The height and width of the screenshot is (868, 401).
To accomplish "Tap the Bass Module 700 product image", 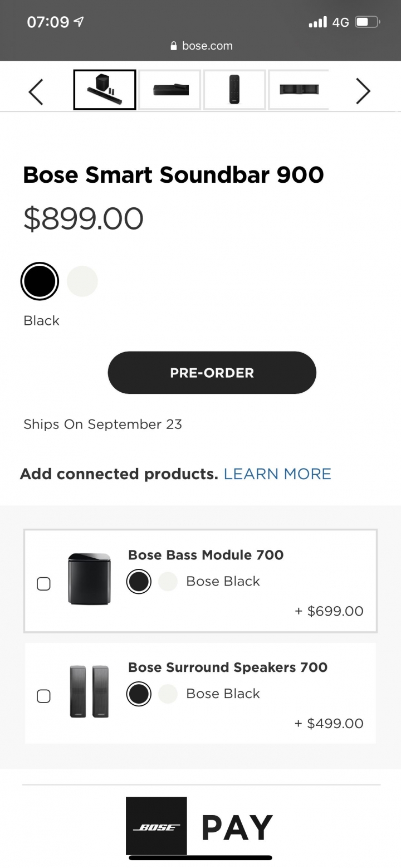I will coord(89,579).
